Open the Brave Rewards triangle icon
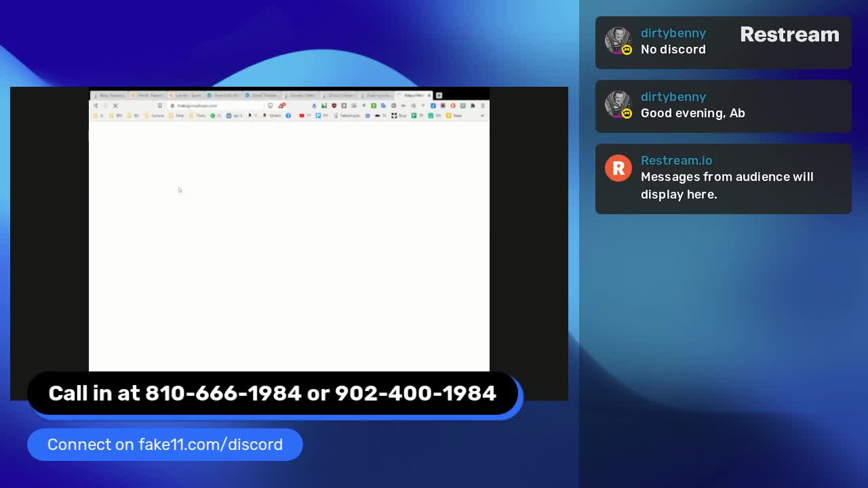Screen dimensions: 868x488 coord(281,106)
